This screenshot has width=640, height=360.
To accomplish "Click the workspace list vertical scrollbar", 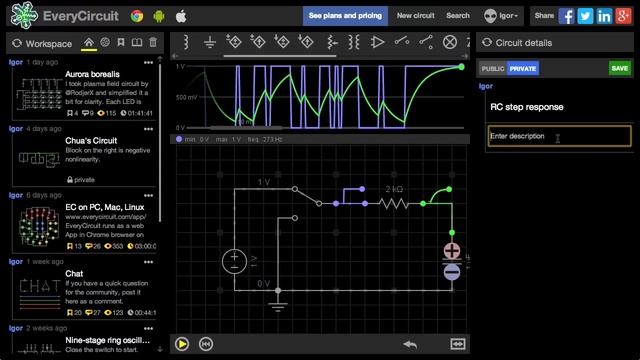I will tap(160, 142).
